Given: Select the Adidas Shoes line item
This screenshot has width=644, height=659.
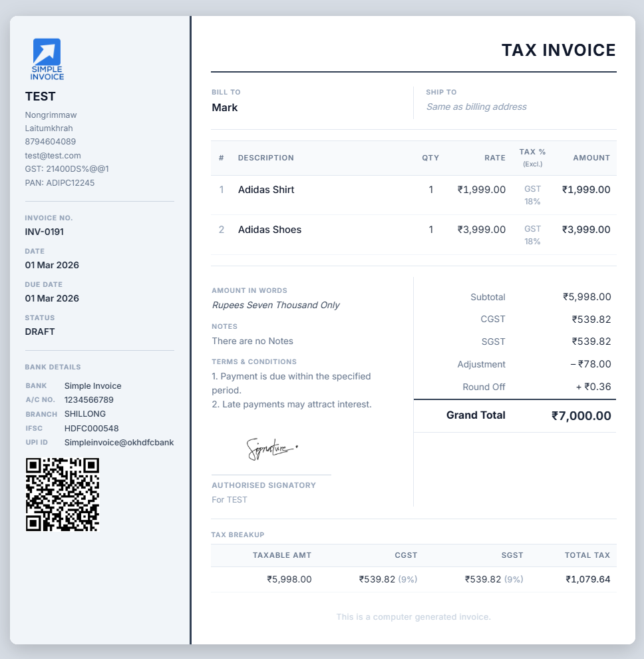Looking at the screenshot, I should point(269,230).
